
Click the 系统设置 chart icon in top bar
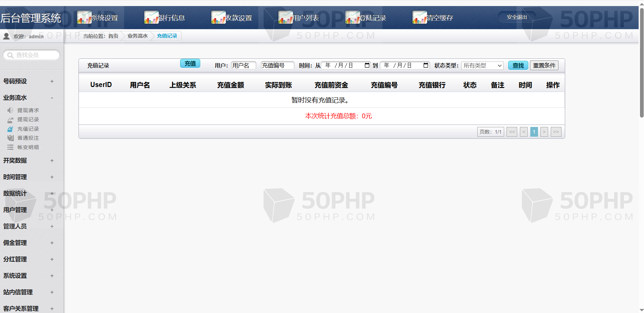[x=84, y=17]
